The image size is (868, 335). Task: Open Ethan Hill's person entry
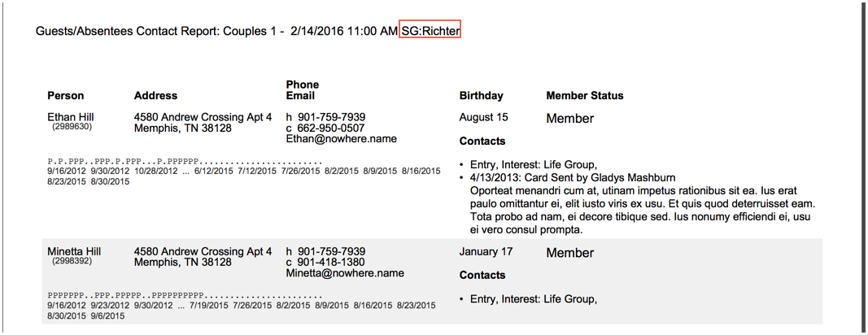(71, 117)
